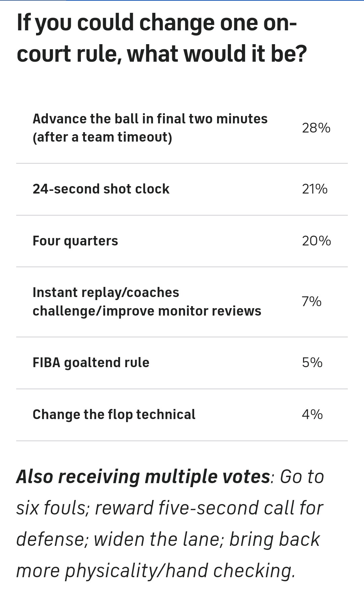Click the 'Go to six fouls' phrase

(x=301, y=477)
